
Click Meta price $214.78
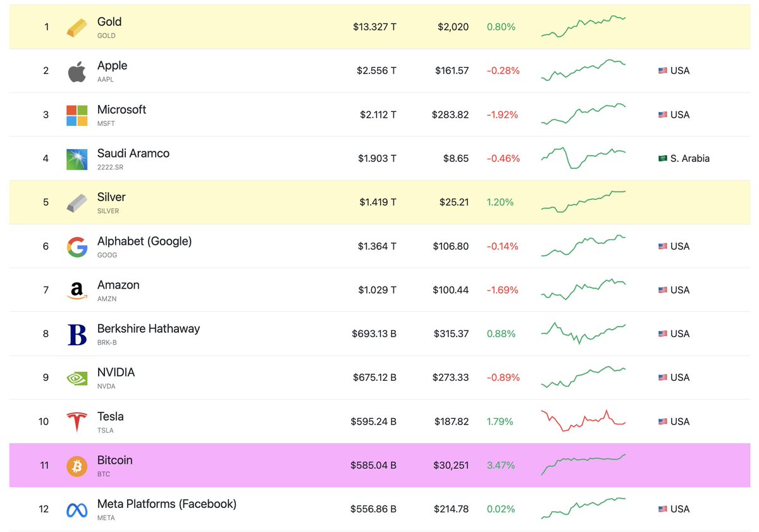pos(452,509)
